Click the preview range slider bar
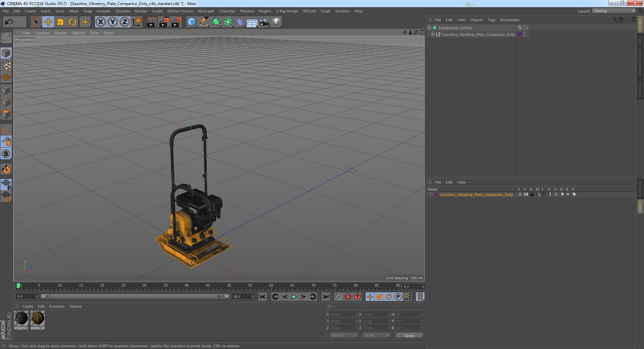Screen dimensions: 644x349 pos(135,296)
